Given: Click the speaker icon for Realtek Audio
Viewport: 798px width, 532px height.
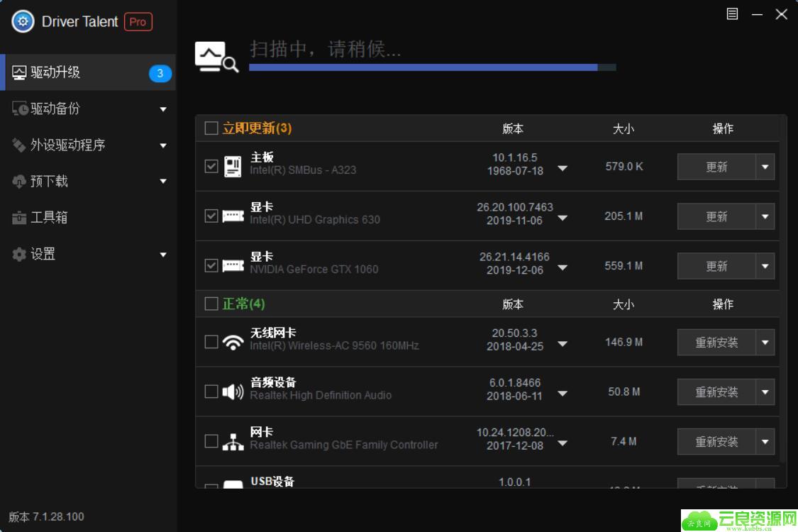Looking at the screenshot, I should [233, 392].
